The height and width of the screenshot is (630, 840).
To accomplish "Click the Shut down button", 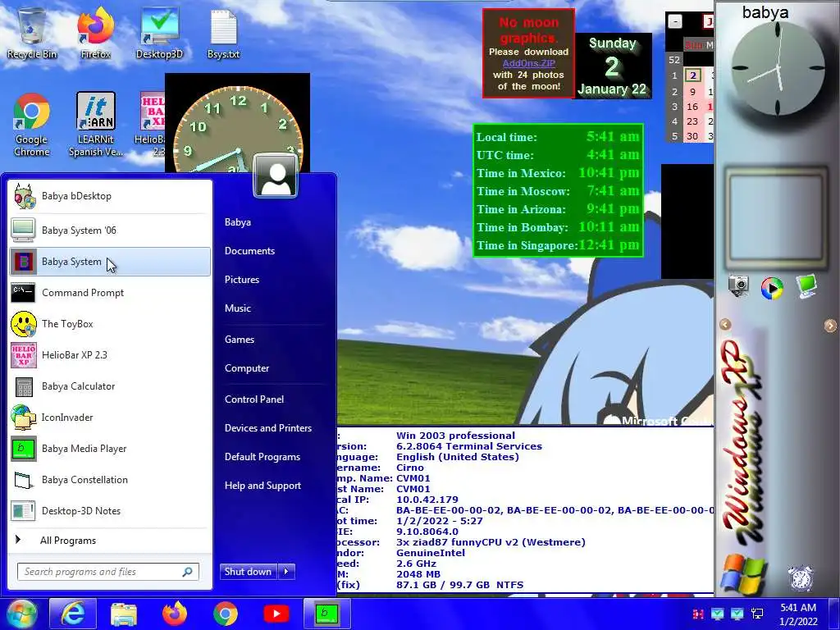I will click(249, 572).
